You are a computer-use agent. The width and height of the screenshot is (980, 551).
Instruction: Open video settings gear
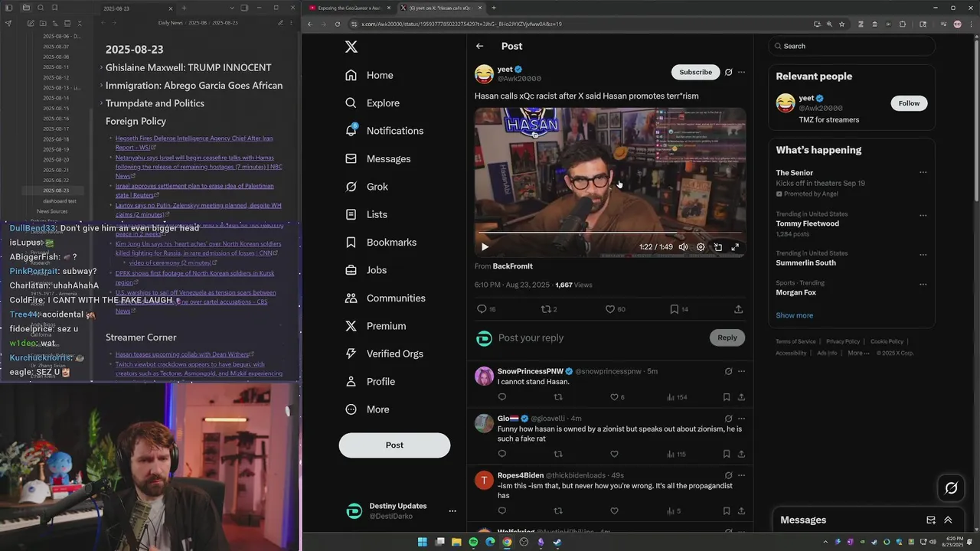tap(701, 247)
